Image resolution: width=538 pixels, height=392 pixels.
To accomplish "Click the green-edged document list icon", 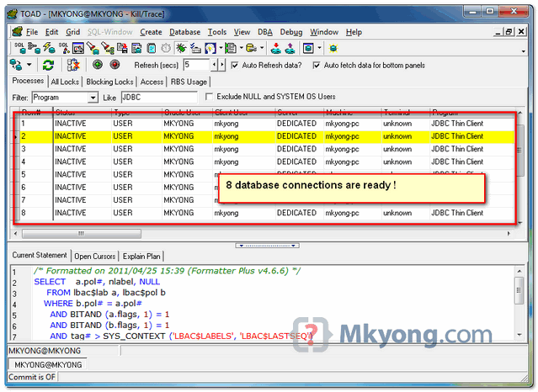I will click(x=231, y=48).
